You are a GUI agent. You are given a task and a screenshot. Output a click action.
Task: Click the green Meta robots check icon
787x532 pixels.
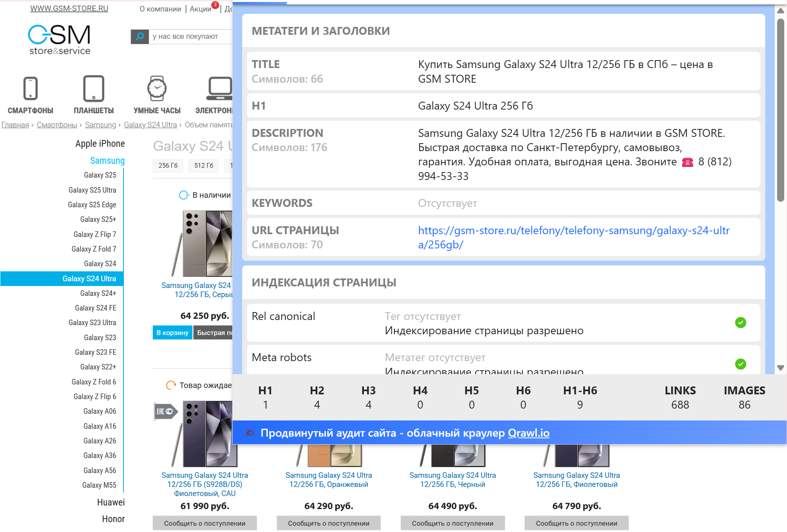point(740,364)
